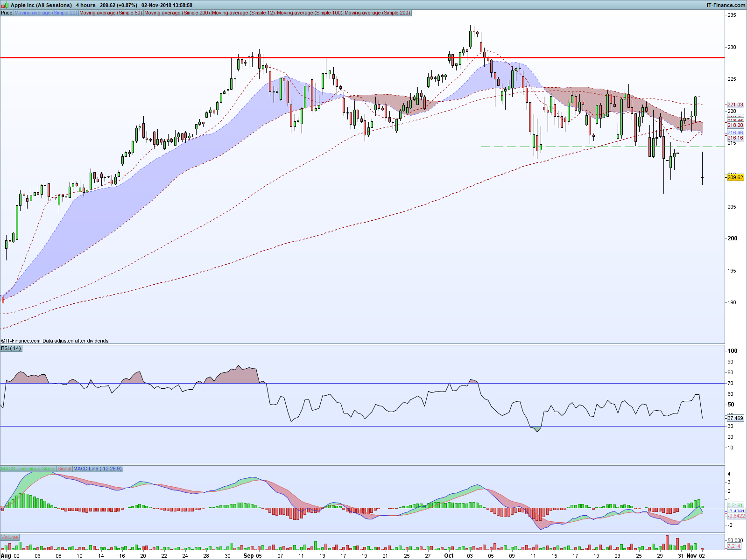The height and width of the screenshot is (560, 747).
Task: Click the candlestick chart icon beside Apple Inc
Action: point(5,5)
